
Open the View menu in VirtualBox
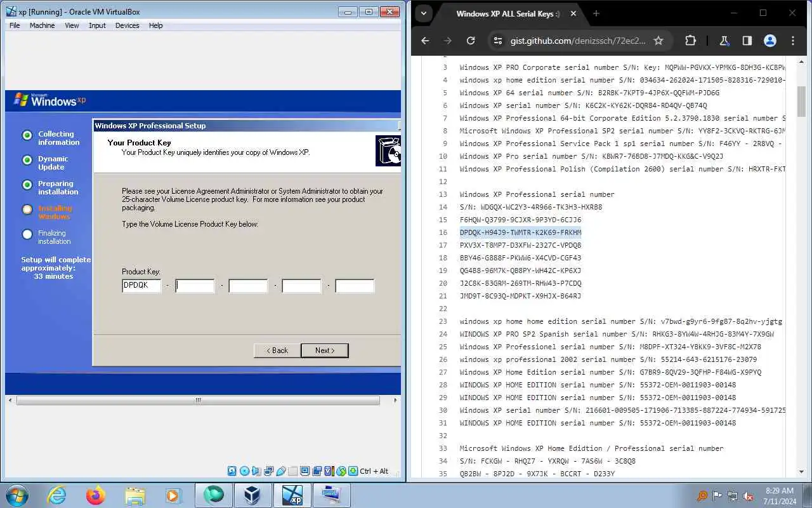(x=72, y=25)
